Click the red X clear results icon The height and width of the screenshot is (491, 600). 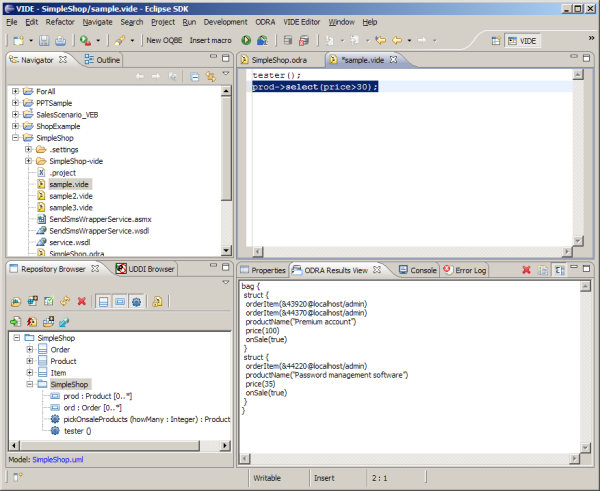pos(527,270)
